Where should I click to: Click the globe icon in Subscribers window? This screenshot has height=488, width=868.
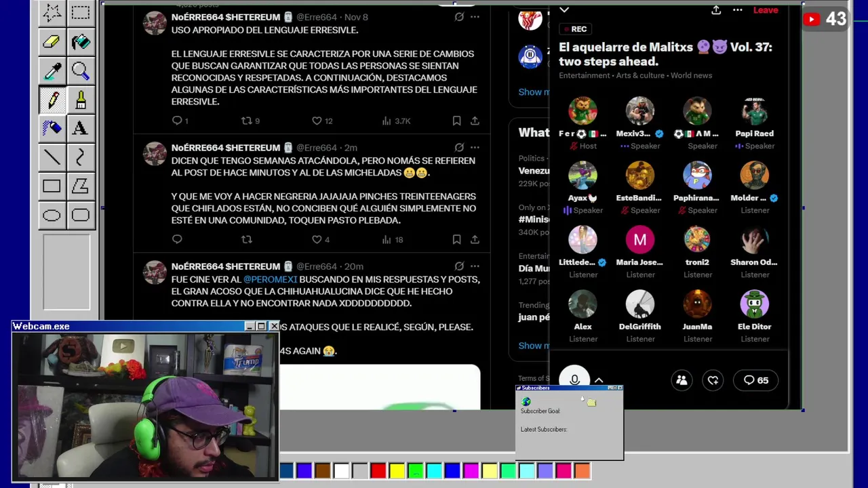point(526,402)
